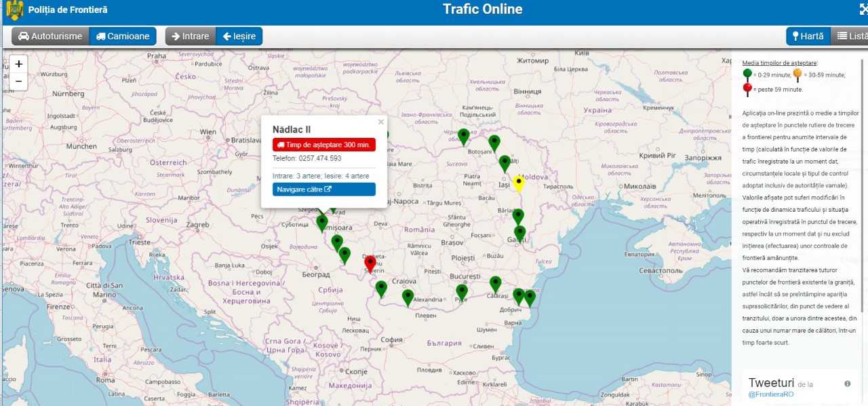Select Camioane vehicle type
The image size is (868, 406).
(123, 36)
